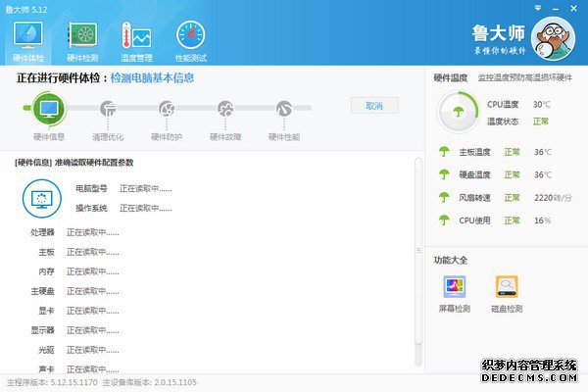Switch to the 硬件检测 tab

coord(82,41)
